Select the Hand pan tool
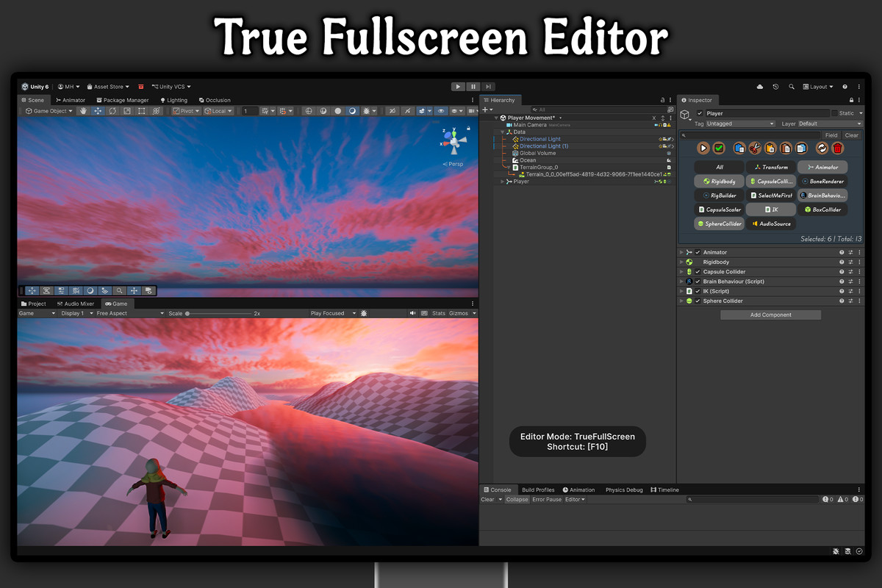This screenshot has height=588, width=882. click(x=83, y=111)
